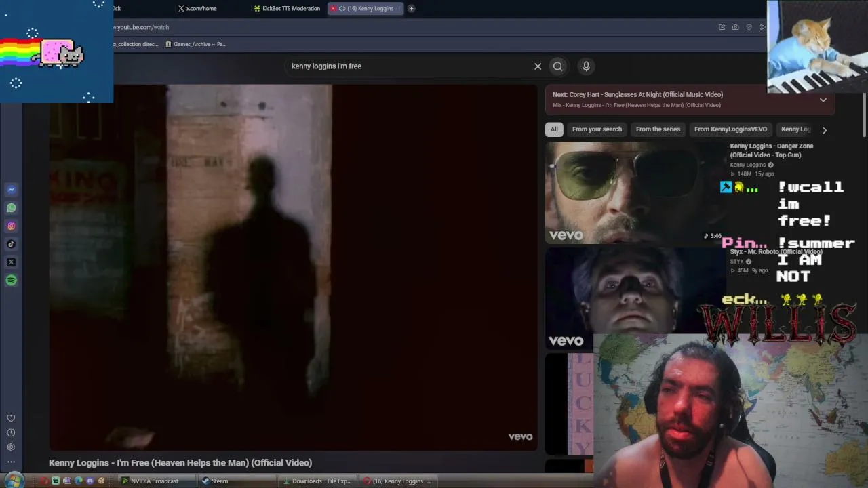Start voice search with microphone icon
This screenshot has height=488, width=868.
click(x=586, y=66)
